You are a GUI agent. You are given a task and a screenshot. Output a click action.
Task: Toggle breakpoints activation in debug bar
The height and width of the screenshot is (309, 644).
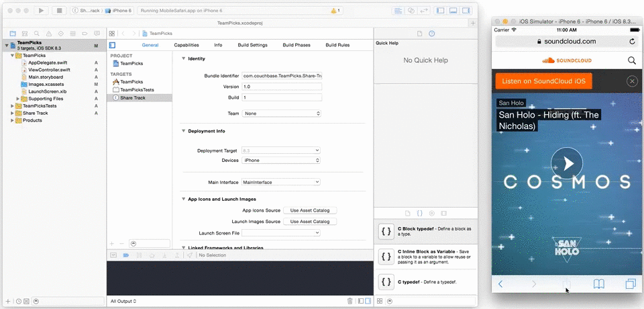[126, 255]
